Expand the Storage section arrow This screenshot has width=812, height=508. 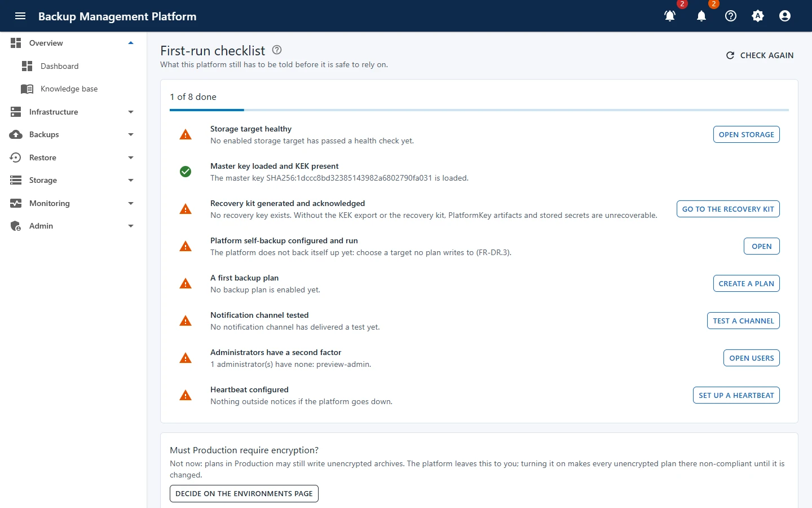[131, 180]
